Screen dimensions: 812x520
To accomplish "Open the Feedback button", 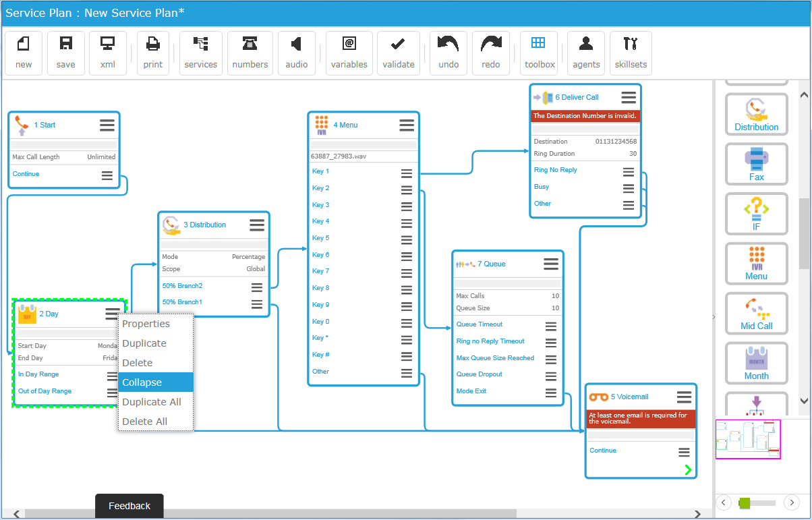I will (129, 506).
